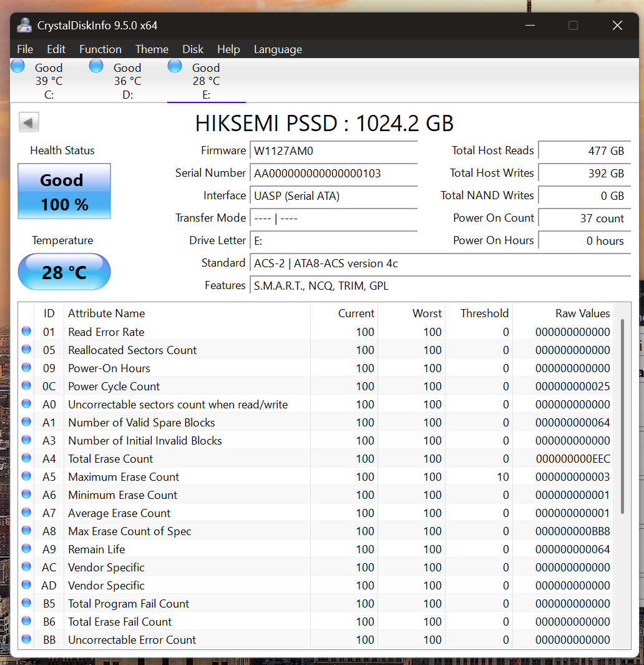Screen dimensions: 644x665
Task: Click the ID column header
Action: coord(49,313)
